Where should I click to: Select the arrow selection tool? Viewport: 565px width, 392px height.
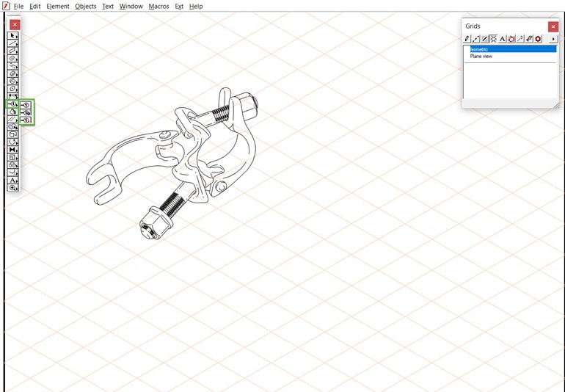(x=13, y=36)
